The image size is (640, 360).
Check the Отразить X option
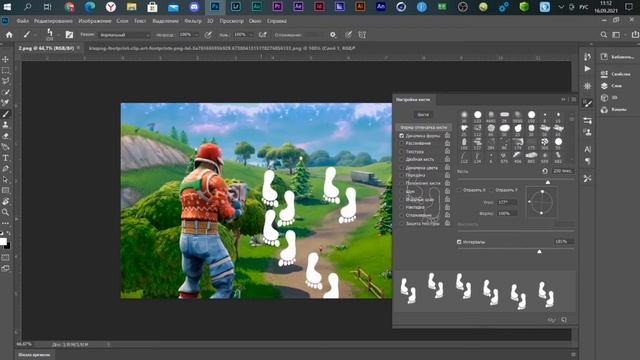(x=459, y=190)
